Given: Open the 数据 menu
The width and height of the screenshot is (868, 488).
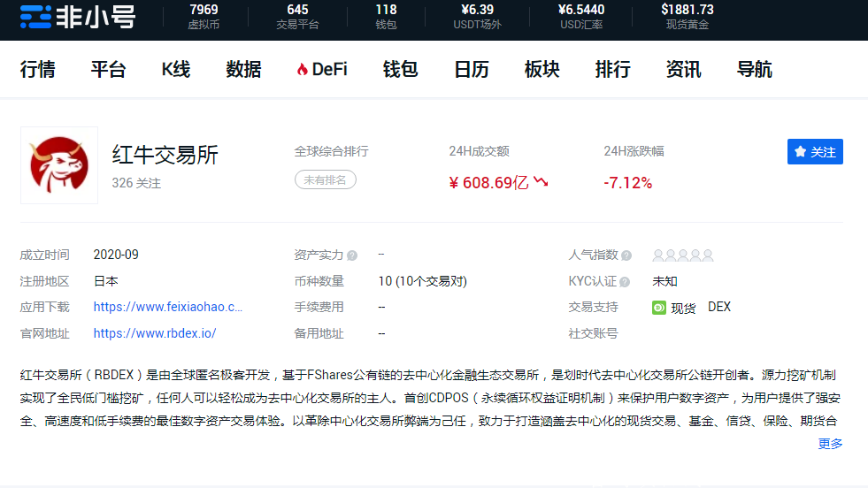Looking at the screenshot, I should 243,70.
